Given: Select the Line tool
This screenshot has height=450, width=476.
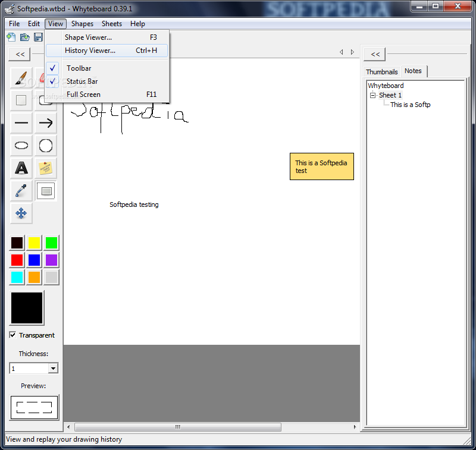Looking at the screenshot, I should click(x=21, y=123).
